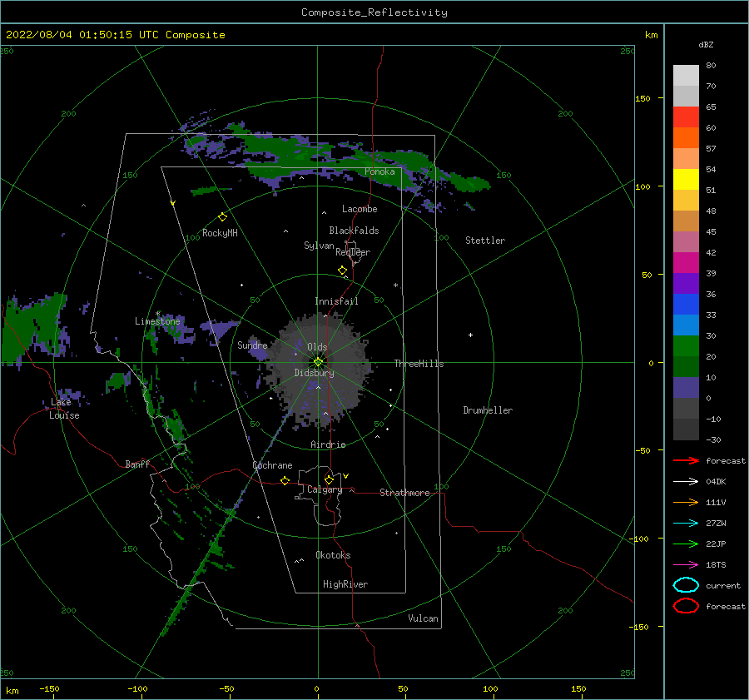The image size is (749, 700).
Task: Click the white asterisk above Limestone label
Action: click(157, 314)
